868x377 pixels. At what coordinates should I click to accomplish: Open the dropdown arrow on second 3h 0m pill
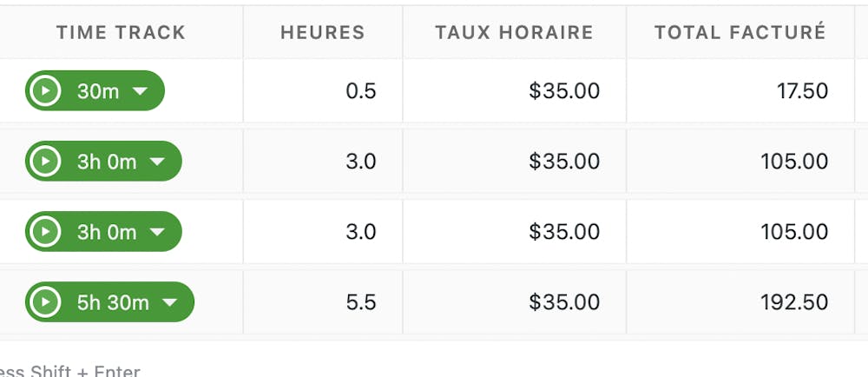coord(157,232)
